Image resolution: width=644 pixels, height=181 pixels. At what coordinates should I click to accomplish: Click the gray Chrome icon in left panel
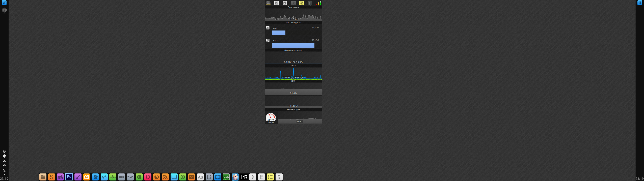pos(4,10)
